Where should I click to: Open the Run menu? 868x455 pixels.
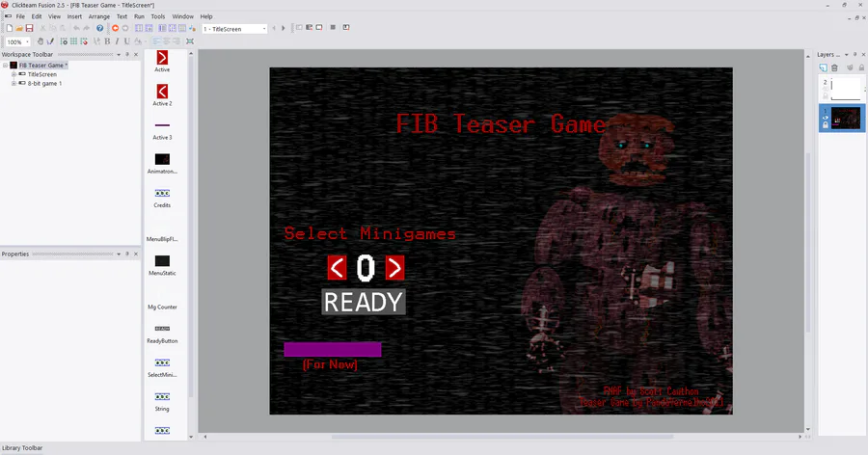139,16
